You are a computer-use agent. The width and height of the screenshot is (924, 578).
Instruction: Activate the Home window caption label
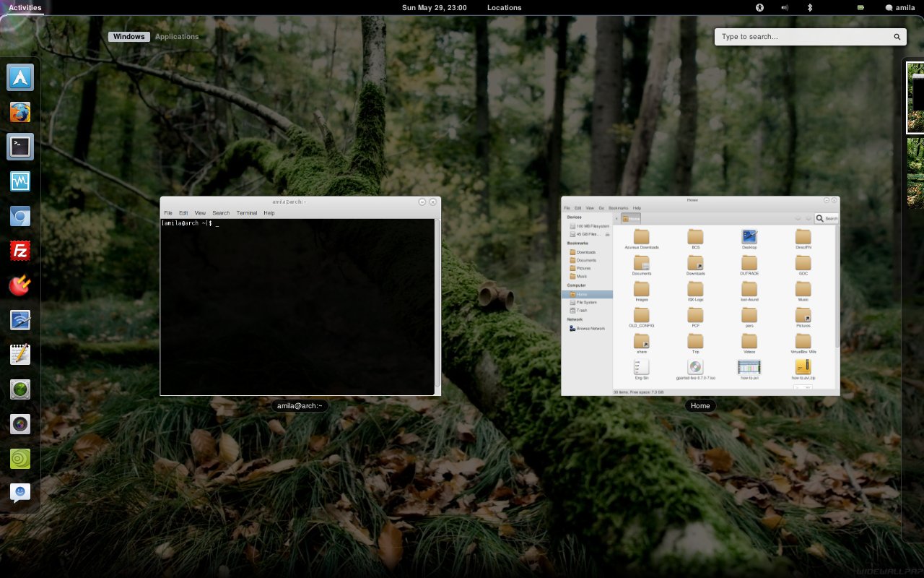coord(700,406)
